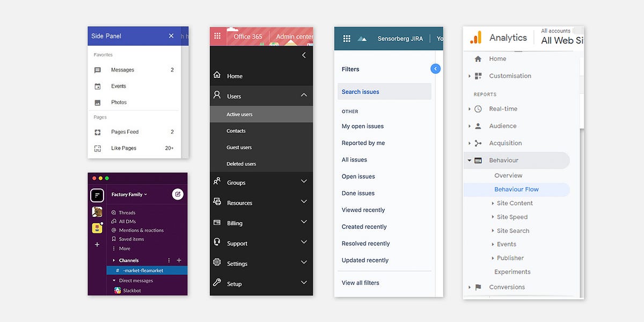The image size is (644, 322).
Task: Expand the Groups section in the admin menu
Action: [304, 182]
